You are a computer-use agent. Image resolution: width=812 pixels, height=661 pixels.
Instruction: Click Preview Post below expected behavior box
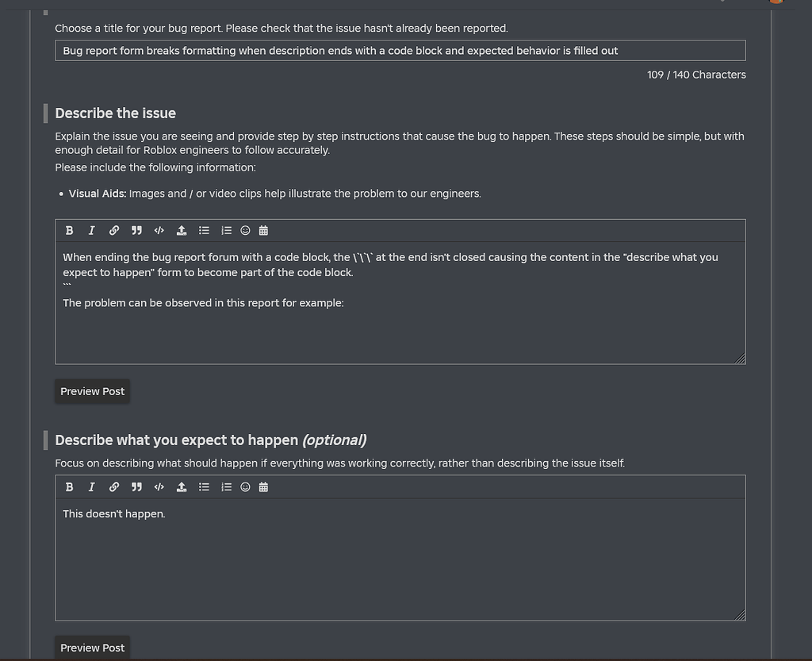click(92, 648)
